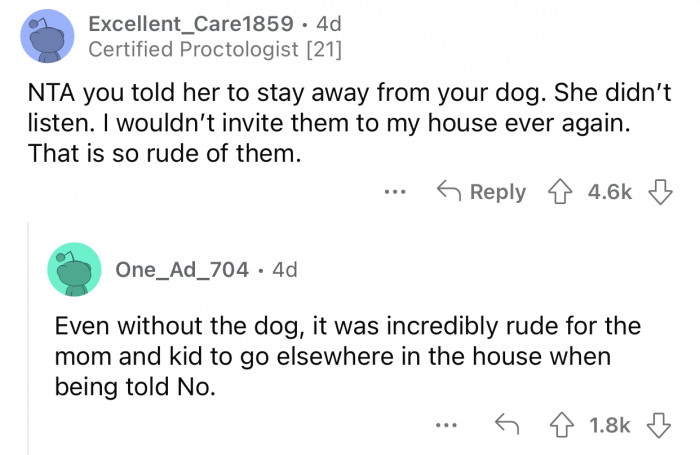Tap the reply arrow on One_Ad_704's comment

505,425
